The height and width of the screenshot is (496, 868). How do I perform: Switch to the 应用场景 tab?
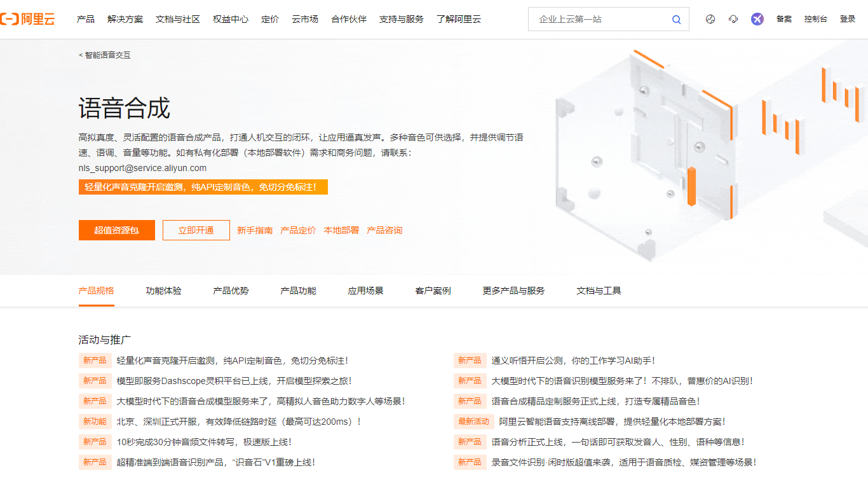(366, 291)
